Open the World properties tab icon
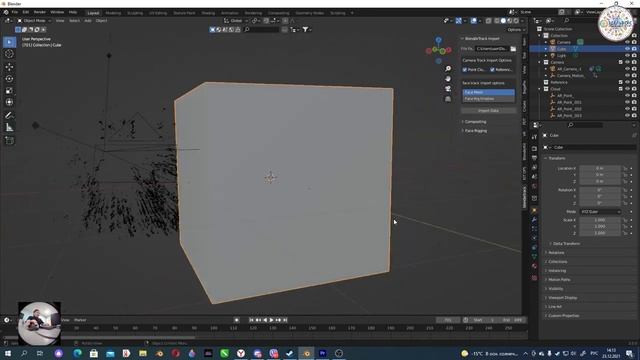Screen dimensions: 640x360 point(534,187)
